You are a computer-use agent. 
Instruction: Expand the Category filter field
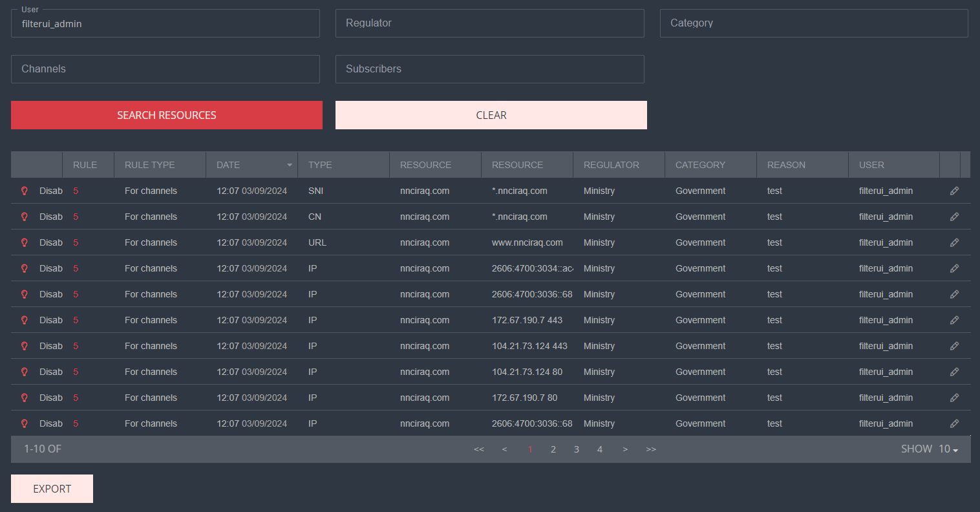[813, 23]
